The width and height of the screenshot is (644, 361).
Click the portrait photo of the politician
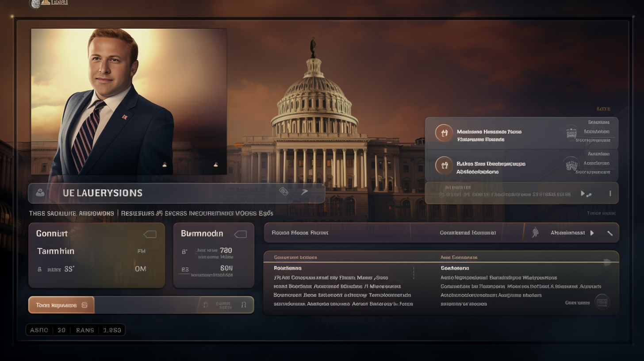click(x=129, y=100)
